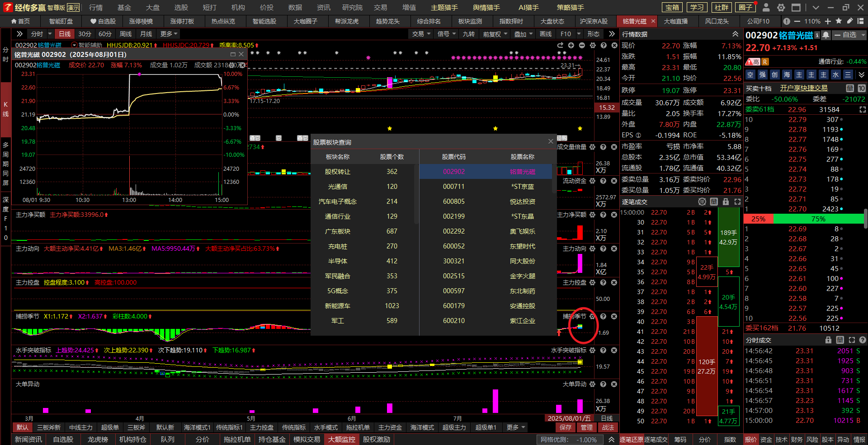Viewport: 868px width, 445px height.
Task: Open the user account icon in title bar
Action: tap(766, 7)
